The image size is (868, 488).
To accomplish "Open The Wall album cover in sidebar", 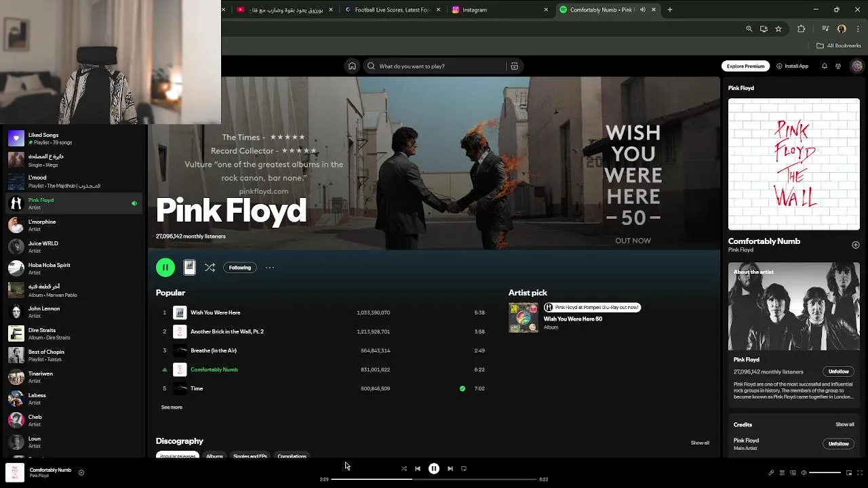I will [x=794, y=165].
